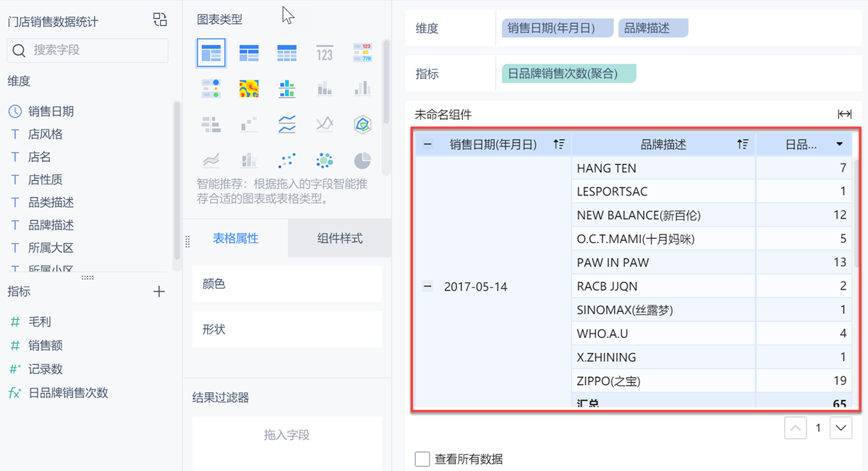
Task: Click the 未命名组件 component title
Action: (443, 114)
